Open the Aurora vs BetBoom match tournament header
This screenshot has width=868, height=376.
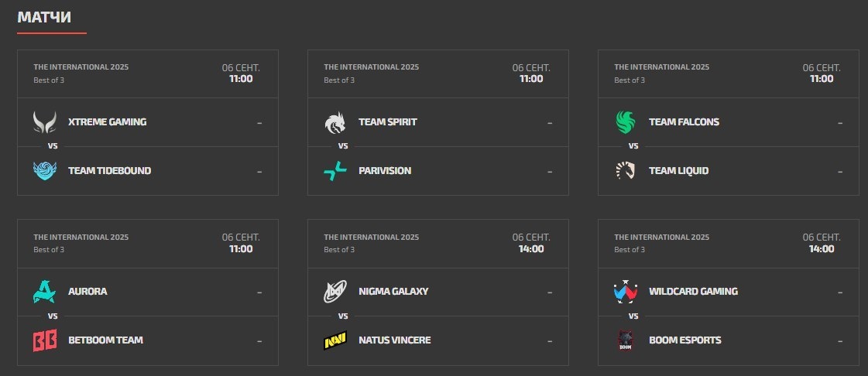tap(81, 237)
